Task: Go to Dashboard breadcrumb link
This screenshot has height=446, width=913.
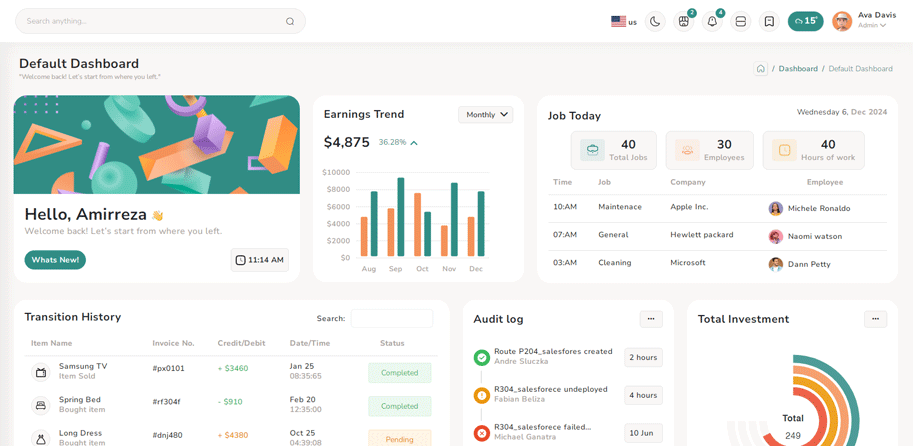Action: click(798, 69)
